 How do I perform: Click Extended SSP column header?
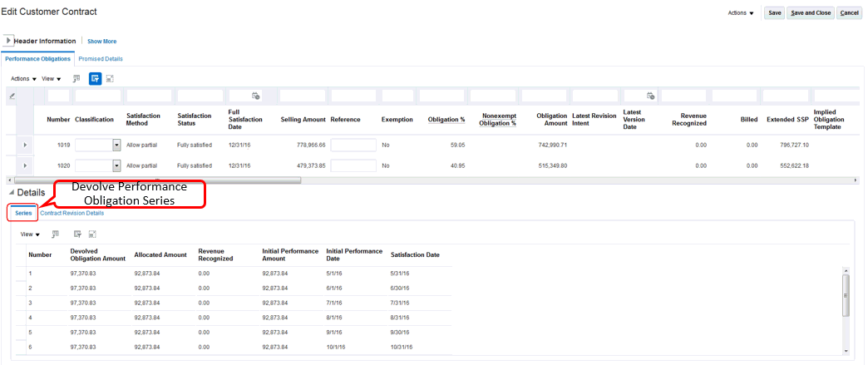[x=787, y=120]
